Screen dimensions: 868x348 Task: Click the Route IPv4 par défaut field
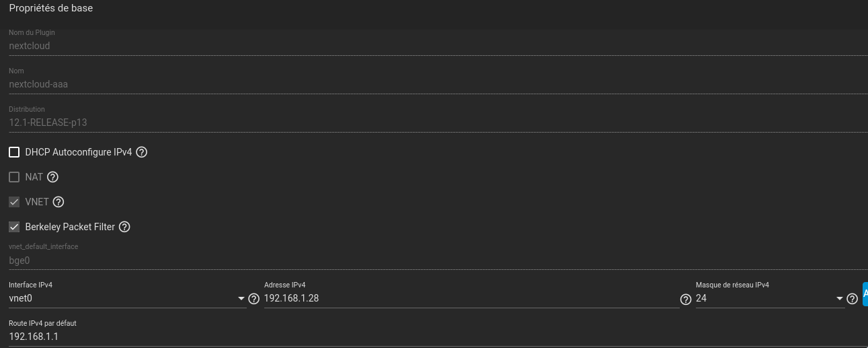pyautogui.click(x=430, y=336)
